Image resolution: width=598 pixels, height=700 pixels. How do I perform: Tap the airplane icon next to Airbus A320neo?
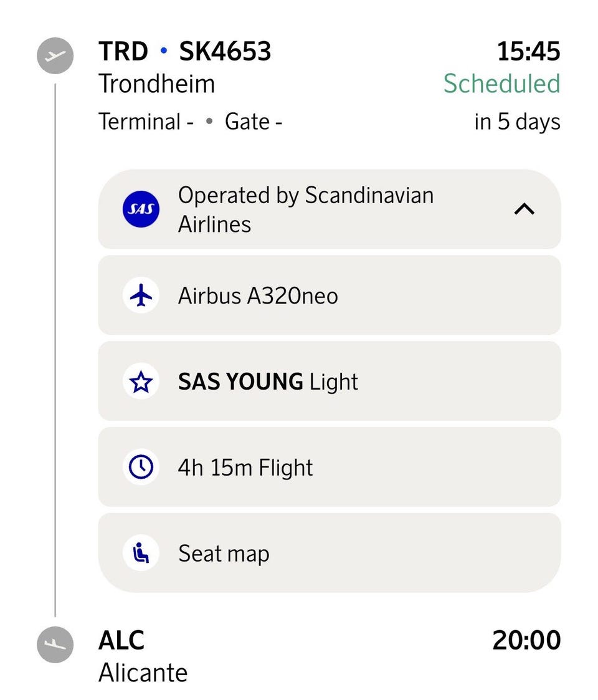tap(141, 295)
